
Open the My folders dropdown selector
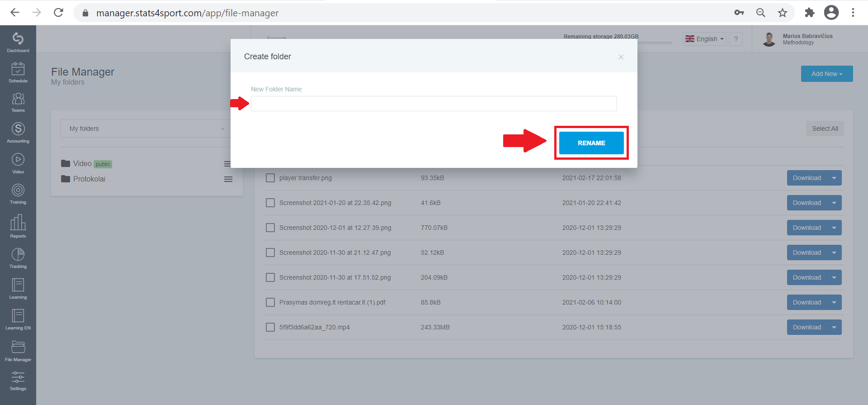[147, 129]
